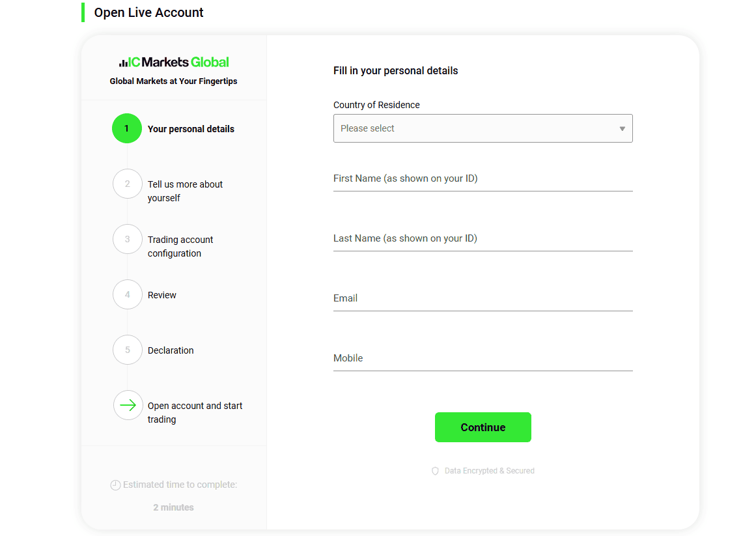This screenshot has width=756, height=536.
Task: Click into the Email field
Action: [x=483, y=299]
